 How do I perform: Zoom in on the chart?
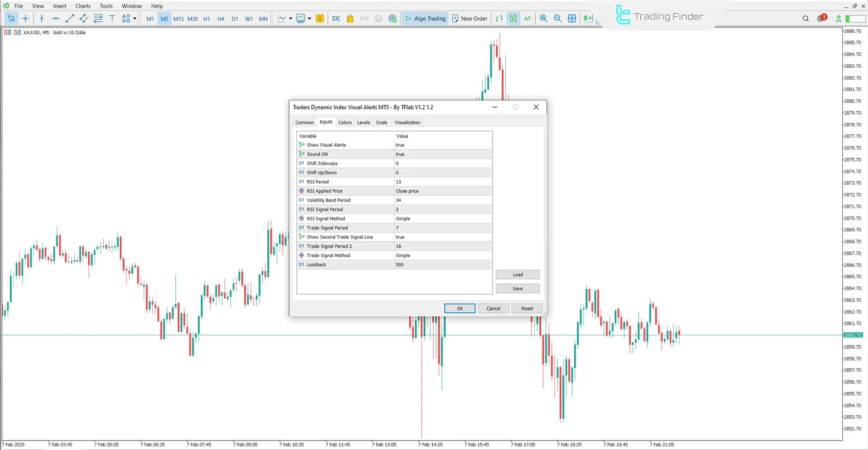(544, 19)
